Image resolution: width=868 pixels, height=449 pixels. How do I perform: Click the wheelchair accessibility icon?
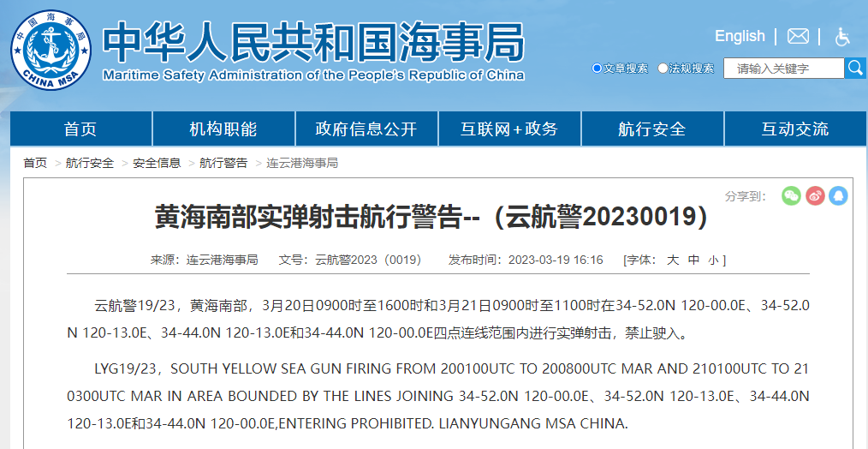pos(842,36)
